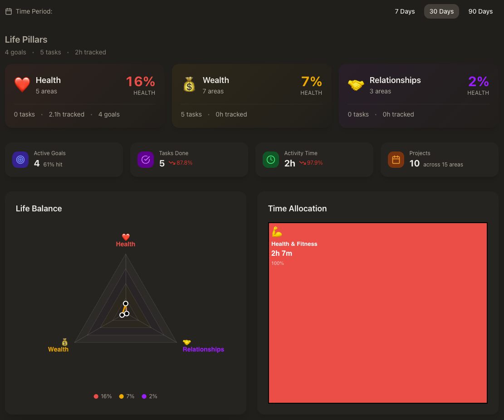Image resolution: width=504 pixels, height=420 pixels.
Task: Click the red 16% legend dot
Action: pos(96,396)
